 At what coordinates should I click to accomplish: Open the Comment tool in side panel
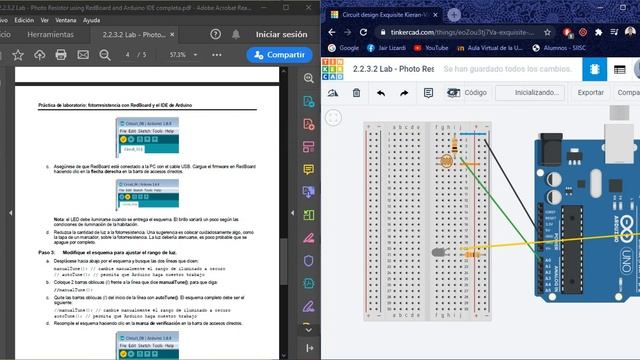(x=309, y=169)
